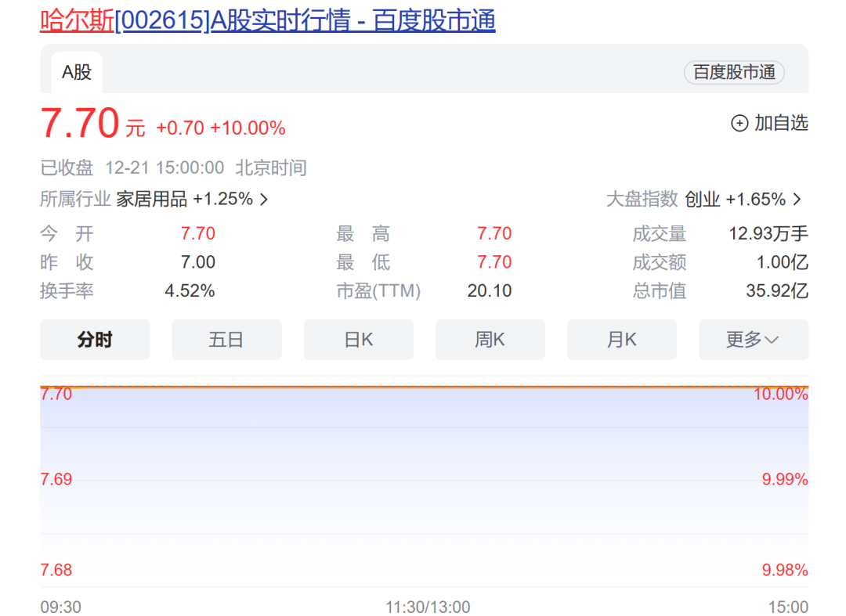This screenshot has height=616, width=846.
Task: Click the change percent +10.00%
Action: [x=248, y=128]
